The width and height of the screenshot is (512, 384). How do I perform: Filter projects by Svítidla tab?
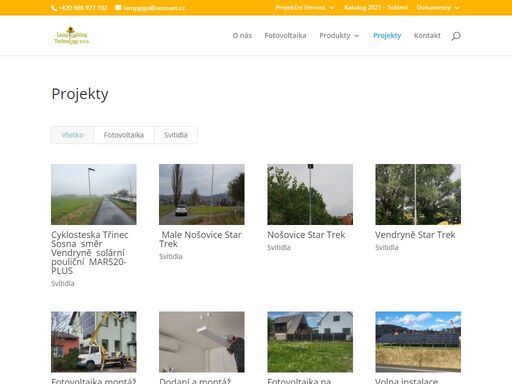176,135
